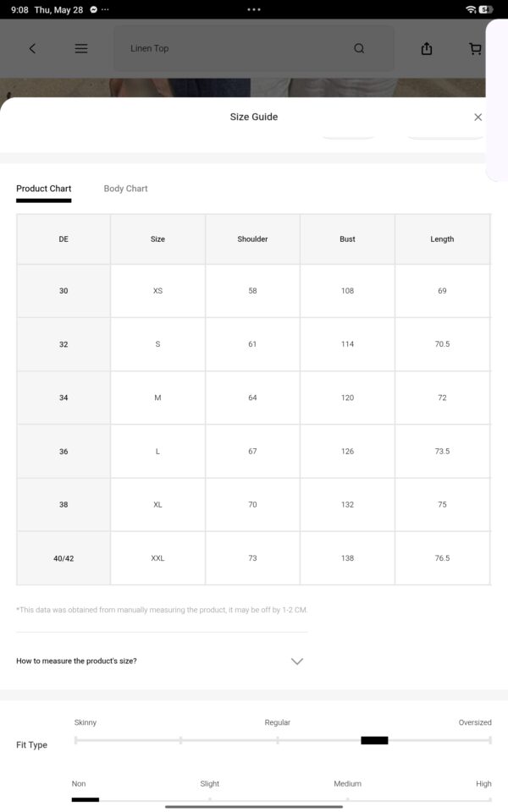The height and width of the screenshot is (812, 508).
Task: Expand How to measure the product's size
Action: click(x=160, y=661)
